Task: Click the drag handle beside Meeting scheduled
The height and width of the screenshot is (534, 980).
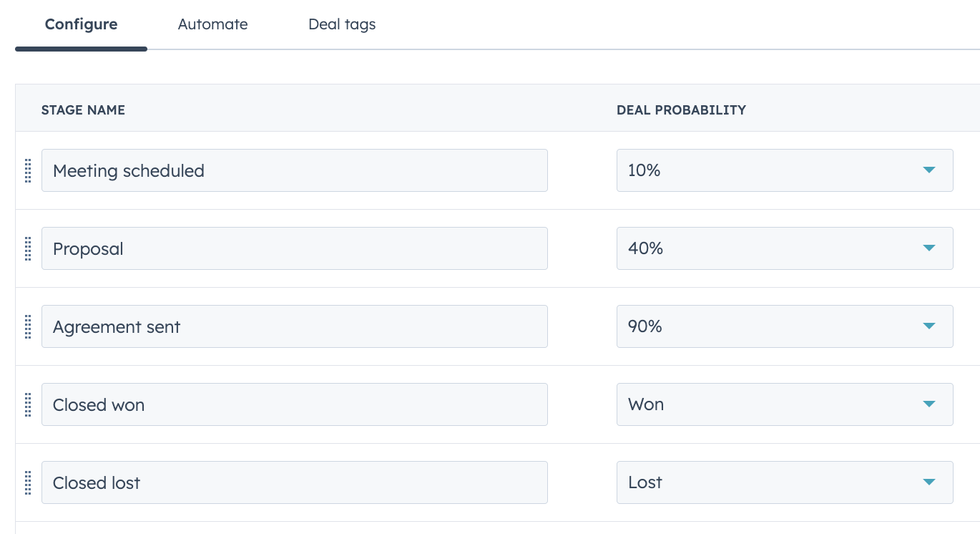Action: click(29, 170)
